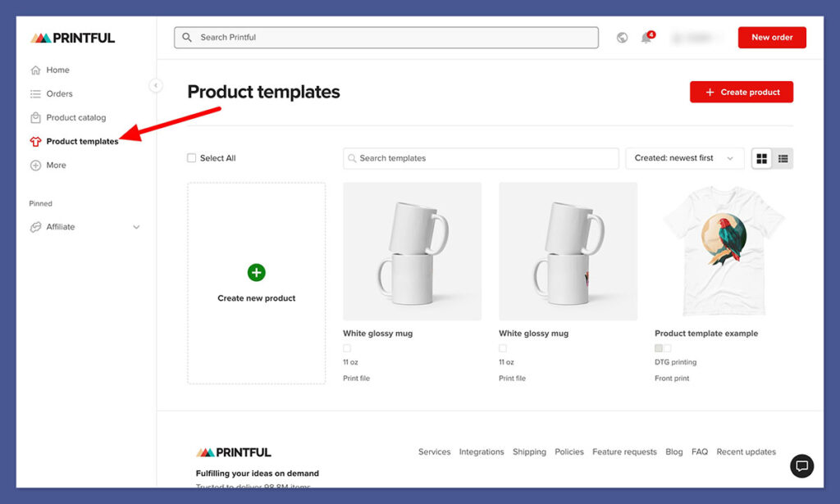The height and width of the screenshot is (504, 840).
Task: Open the chat support bubble
Action: [x=801, y=465]
